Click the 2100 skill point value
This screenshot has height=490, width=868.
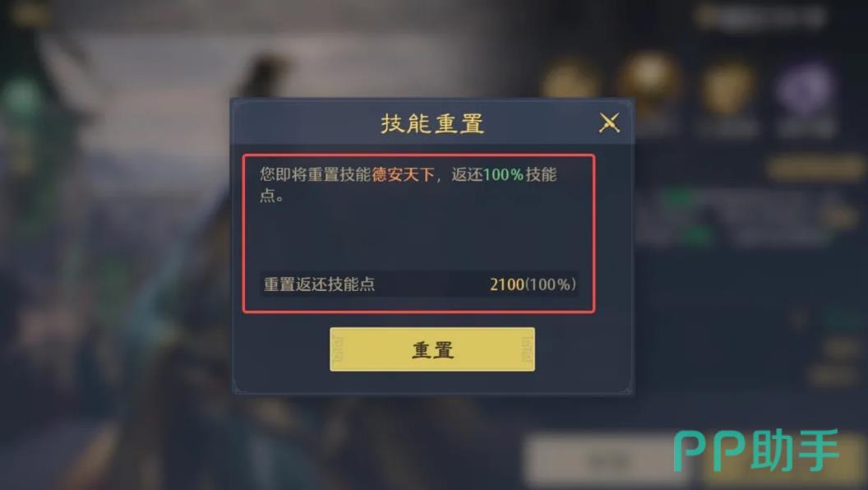507,284
